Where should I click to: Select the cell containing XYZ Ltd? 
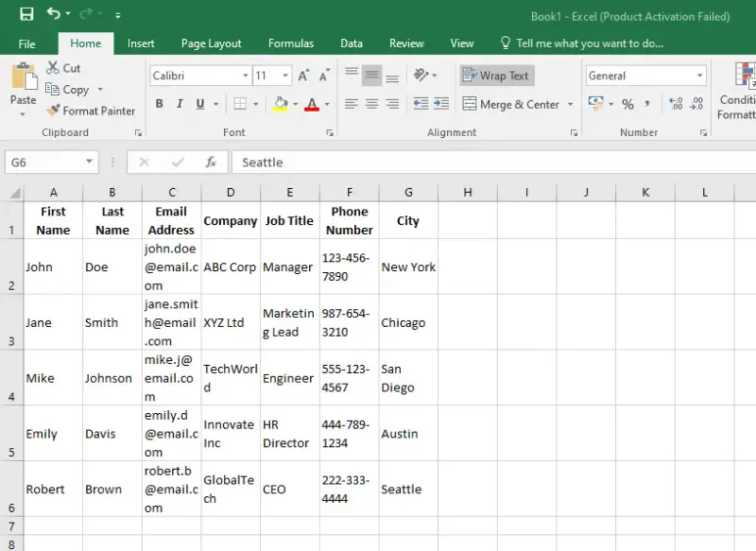pos(231,322)
